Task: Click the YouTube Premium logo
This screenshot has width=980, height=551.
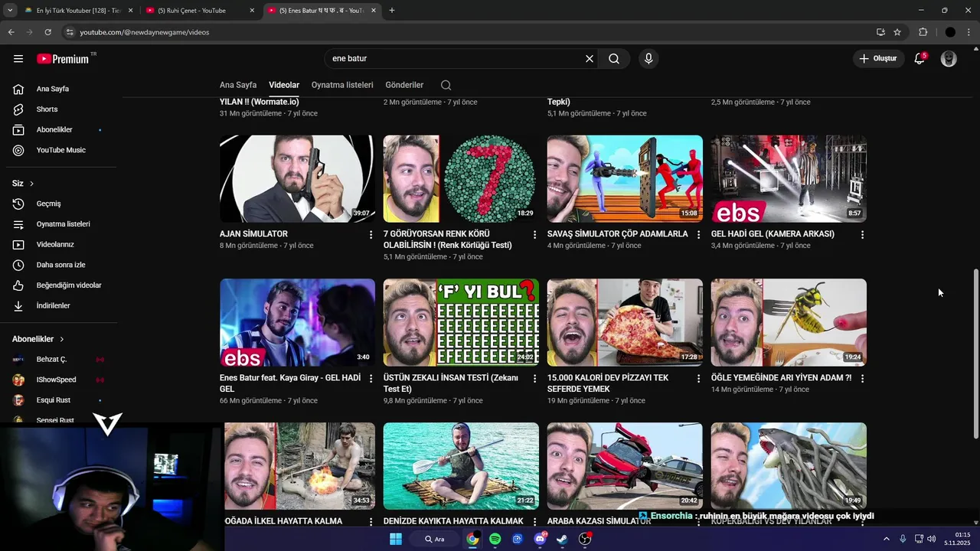Action: 63,59
